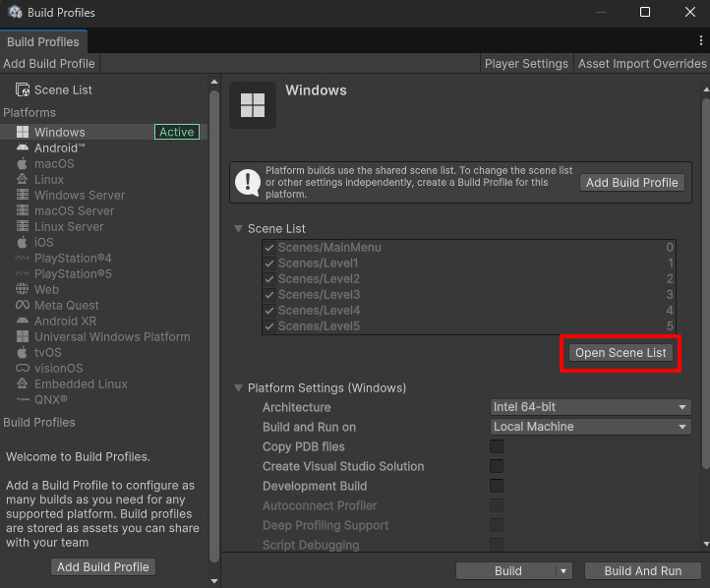710x588 pixels.
Task: Open Player Settings
Action: (x=526, y=63)
